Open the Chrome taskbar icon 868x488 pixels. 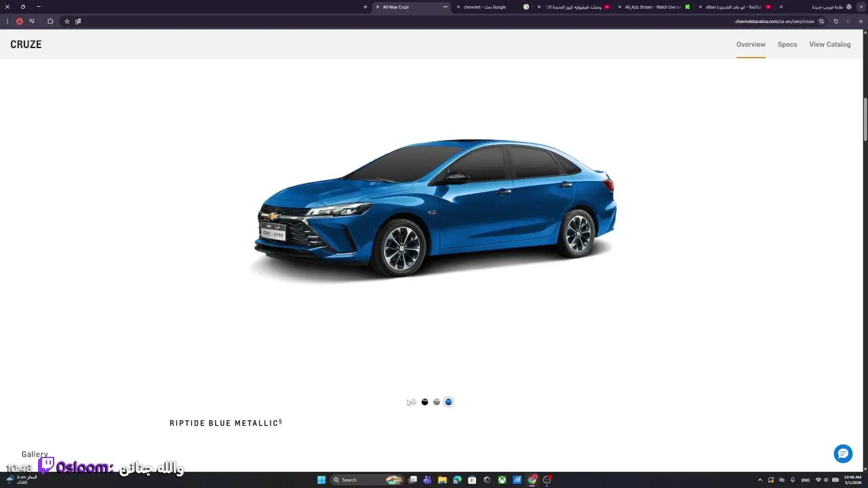[x=532, y=480]
